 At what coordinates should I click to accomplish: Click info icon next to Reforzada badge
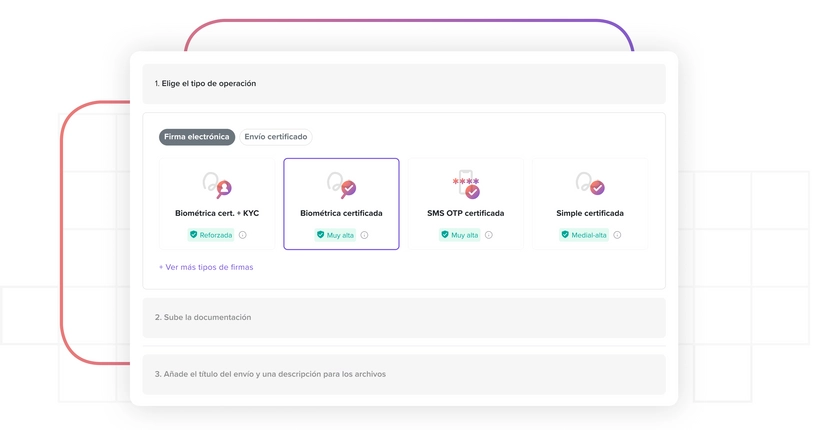tap(243, 235)
